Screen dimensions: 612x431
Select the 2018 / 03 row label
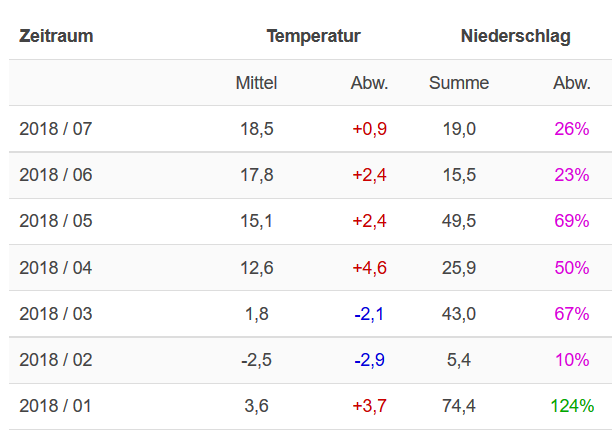point(56,314)
